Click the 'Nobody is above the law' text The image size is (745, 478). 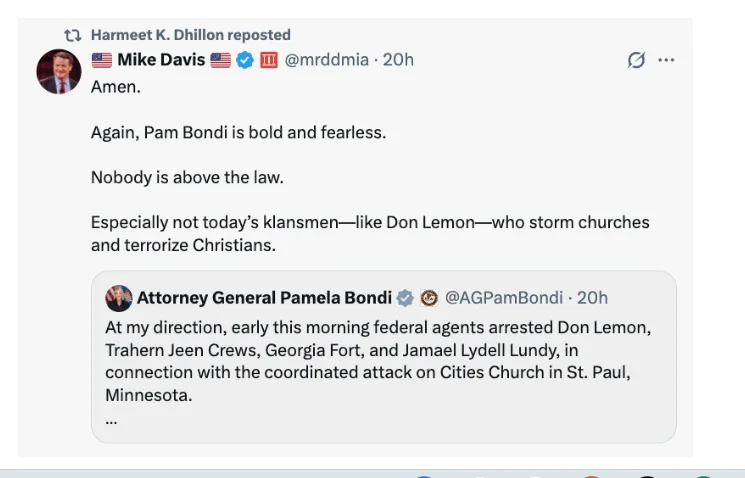click(187, 177)
